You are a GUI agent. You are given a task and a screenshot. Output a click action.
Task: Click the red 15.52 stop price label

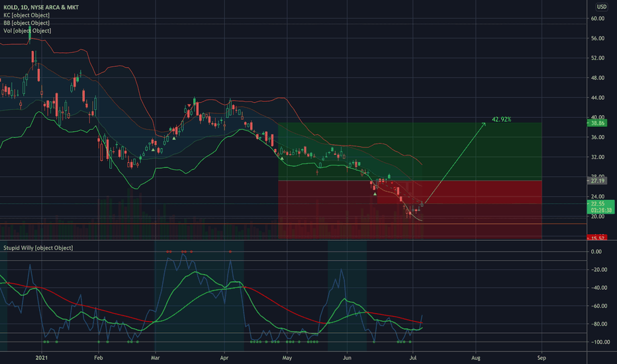coord(597,238)
